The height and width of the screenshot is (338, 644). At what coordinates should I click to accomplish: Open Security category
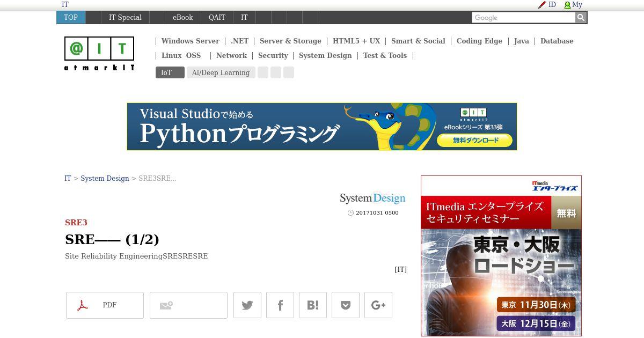(273, 55)
